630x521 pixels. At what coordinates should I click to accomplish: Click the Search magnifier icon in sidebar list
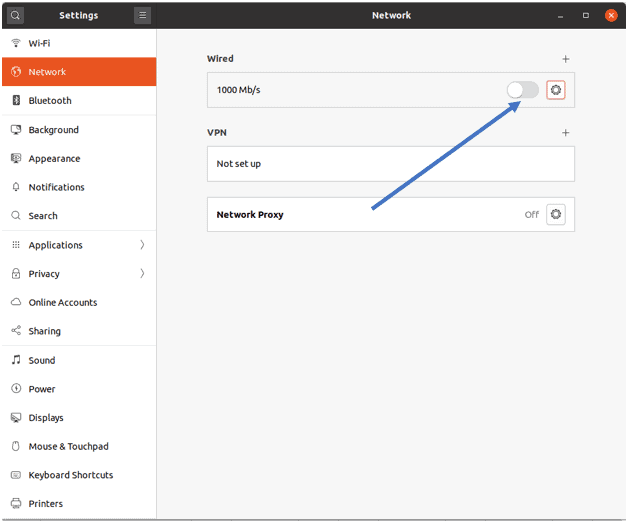point(16,215)
